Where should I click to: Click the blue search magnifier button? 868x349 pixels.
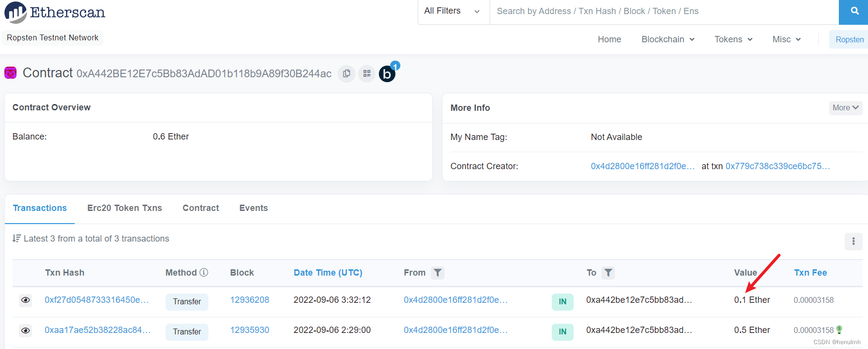pyautogui.click(x=854, y=12)
